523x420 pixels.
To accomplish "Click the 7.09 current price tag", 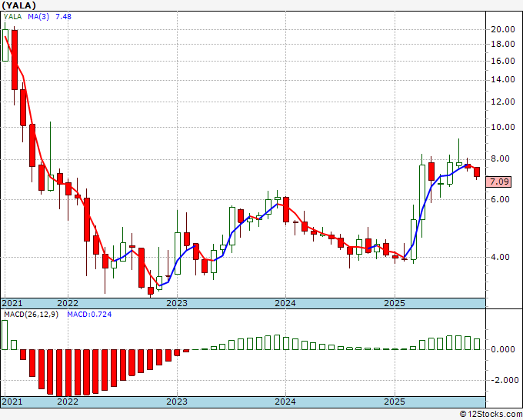I will 498,182.
